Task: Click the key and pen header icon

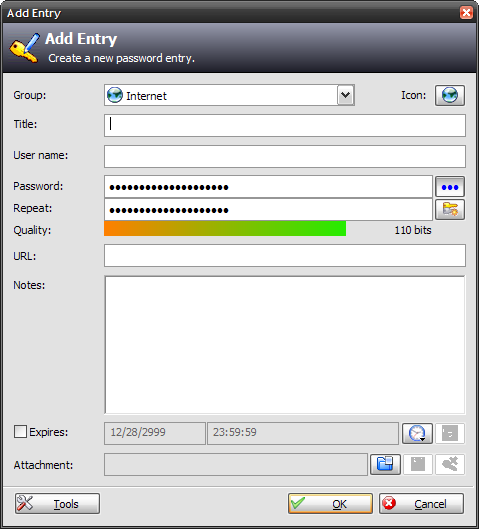Action: pos(24,48)
